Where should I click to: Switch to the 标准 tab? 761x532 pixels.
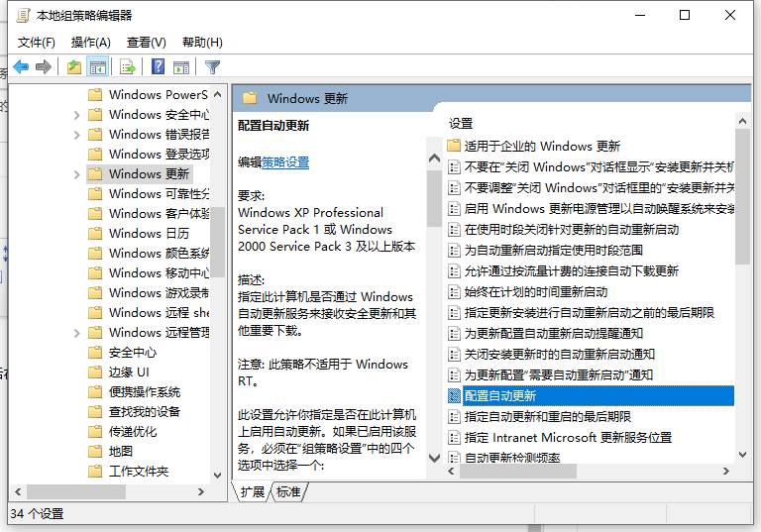pos(288,492)
